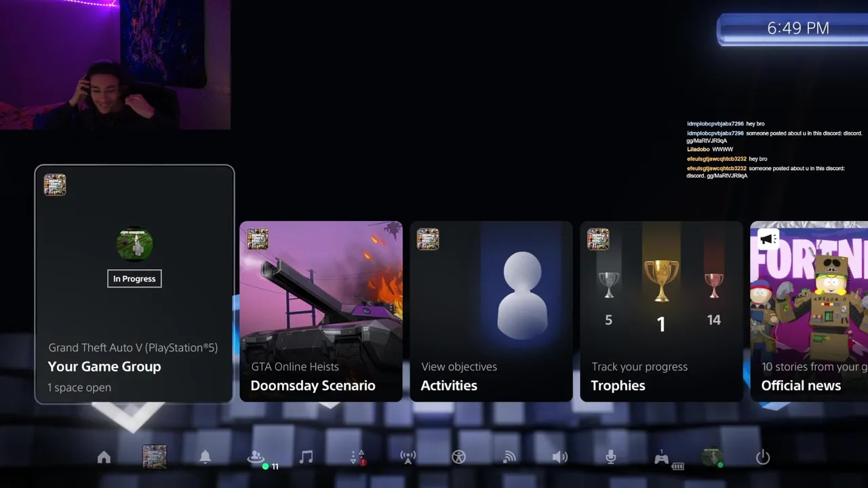Open the Notifications bell
The image size is (868, 488).
click(x=205, y=457)
